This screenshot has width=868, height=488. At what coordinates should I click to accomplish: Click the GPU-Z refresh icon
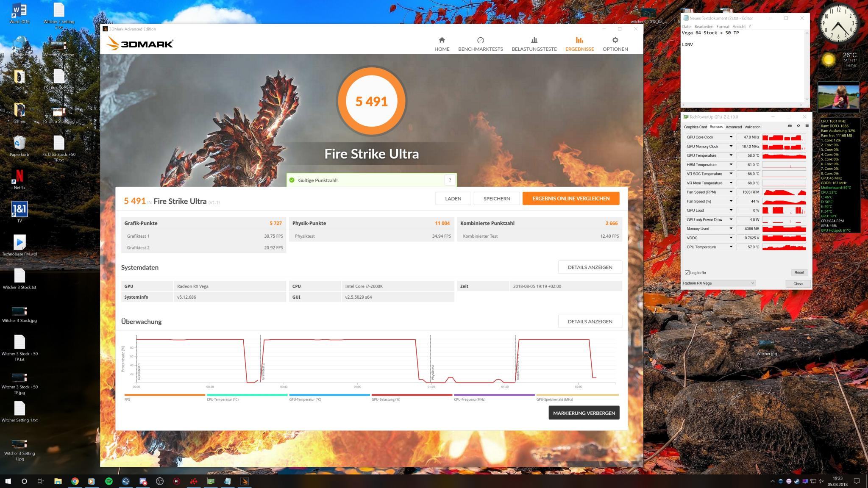798,126
